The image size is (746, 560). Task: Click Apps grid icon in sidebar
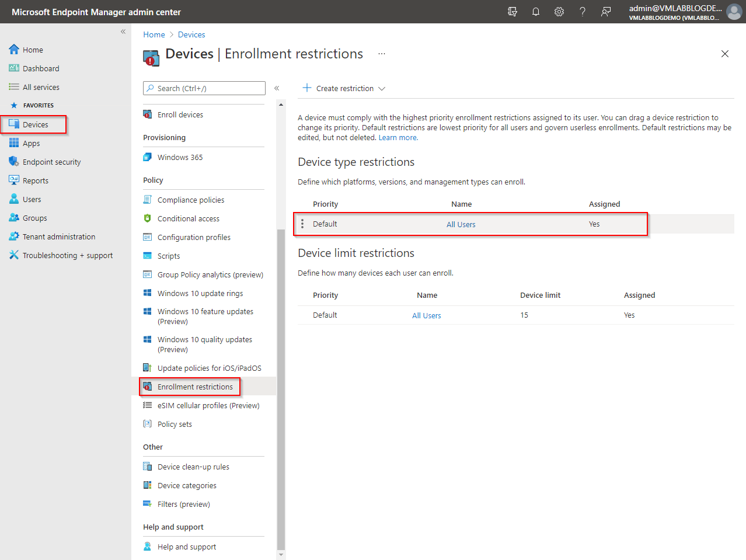[x=14, y=143]
